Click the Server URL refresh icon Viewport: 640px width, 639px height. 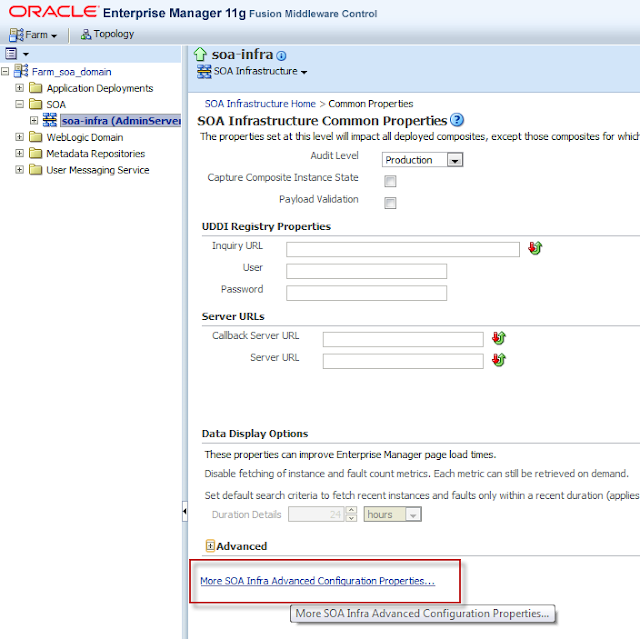pos(499,359)
